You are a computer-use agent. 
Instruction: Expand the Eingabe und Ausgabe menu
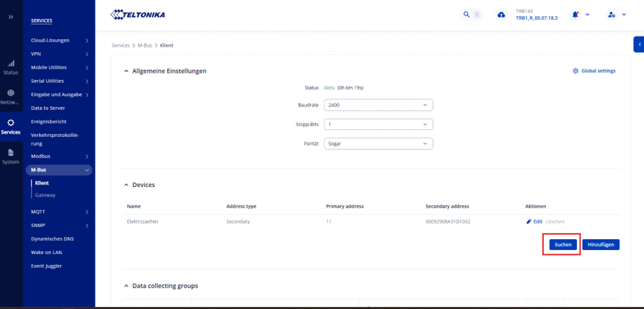[x=60, y=95]
